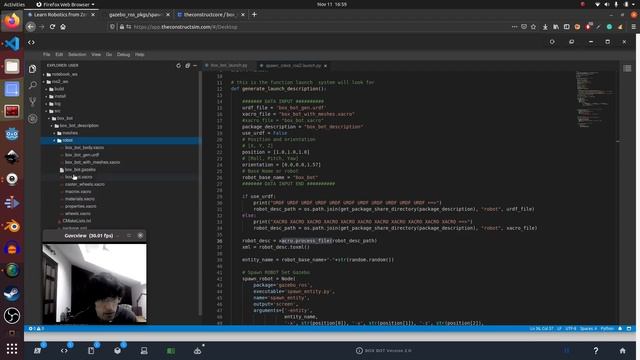The height and width of the screenshot is (360, 640).
Task: Open CMakeLists.txt file
Action: (77, 221)
